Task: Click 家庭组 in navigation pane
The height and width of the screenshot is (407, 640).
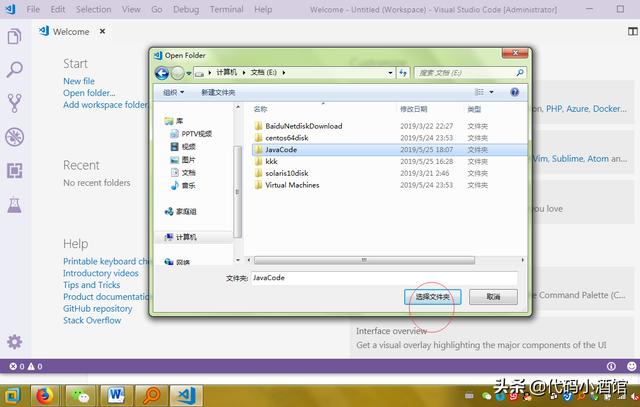Action: [x=180, y=211]
